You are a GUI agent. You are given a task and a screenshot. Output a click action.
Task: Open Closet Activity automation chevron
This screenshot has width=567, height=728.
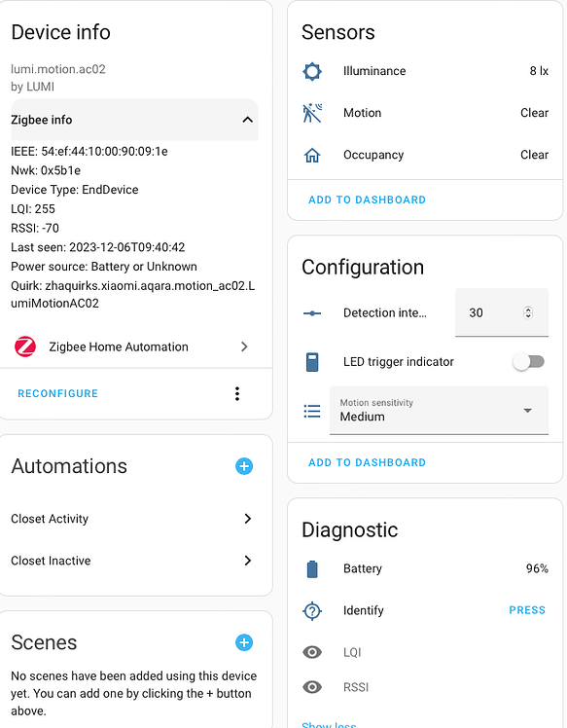(x=248, y=519)
